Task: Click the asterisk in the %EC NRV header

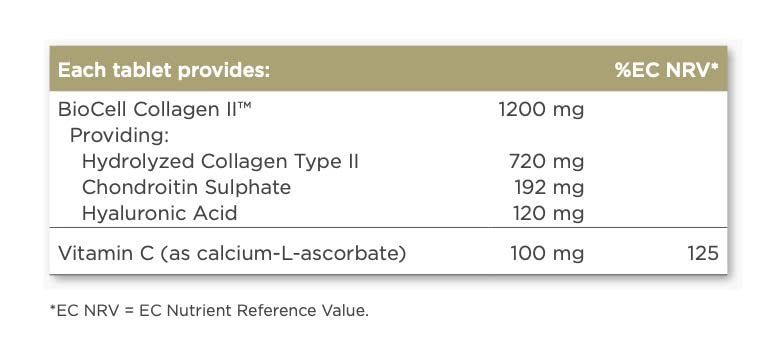Action: point(715,66)
